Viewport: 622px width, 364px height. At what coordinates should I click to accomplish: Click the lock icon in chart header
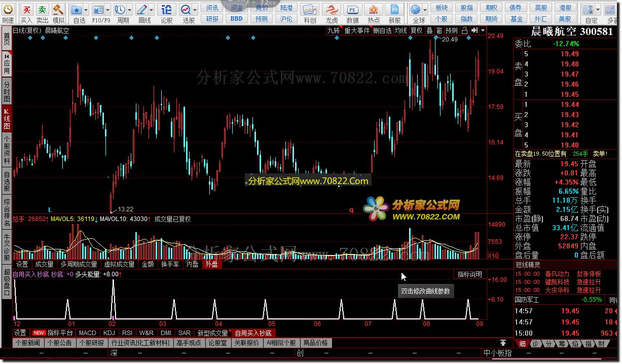tap(465, 30)
